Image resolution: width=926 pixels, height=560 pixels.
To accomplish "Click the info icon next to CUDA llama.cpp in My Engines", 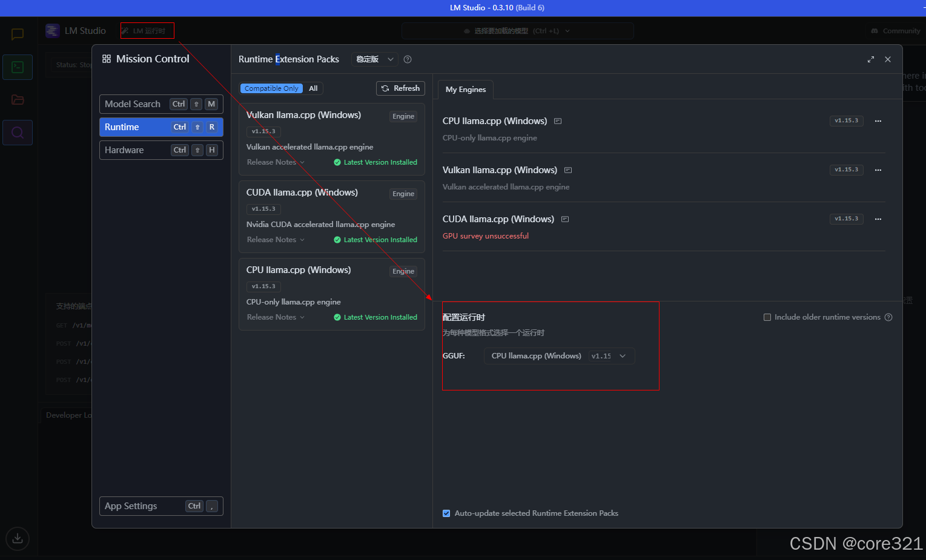I will [565, 219].
